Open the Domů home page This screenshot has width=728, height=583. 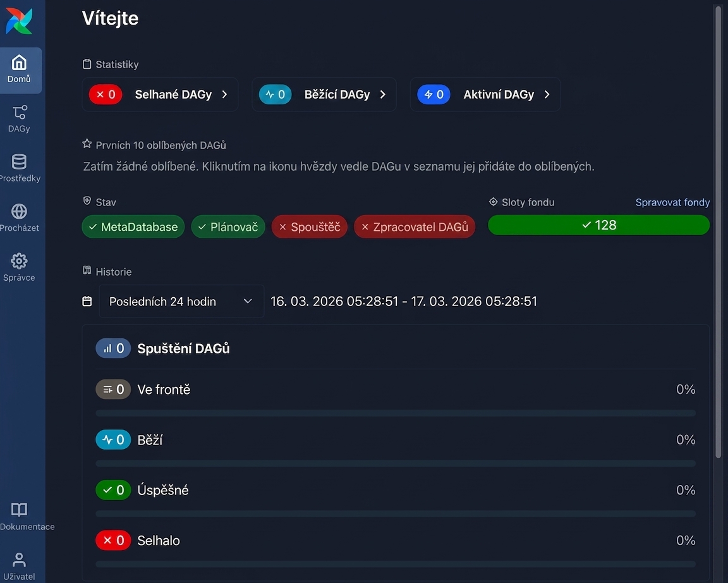(20, 70)
